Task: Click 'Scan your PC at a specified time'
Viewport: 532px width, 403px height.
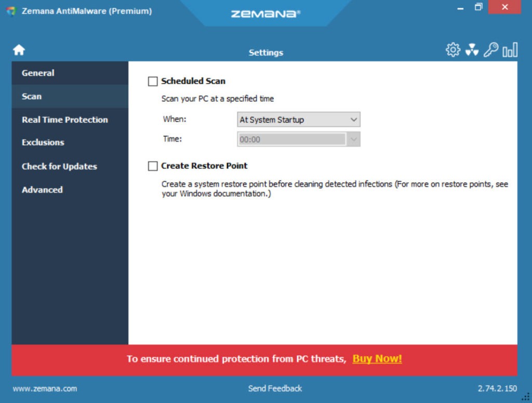Action: [218, 99]
